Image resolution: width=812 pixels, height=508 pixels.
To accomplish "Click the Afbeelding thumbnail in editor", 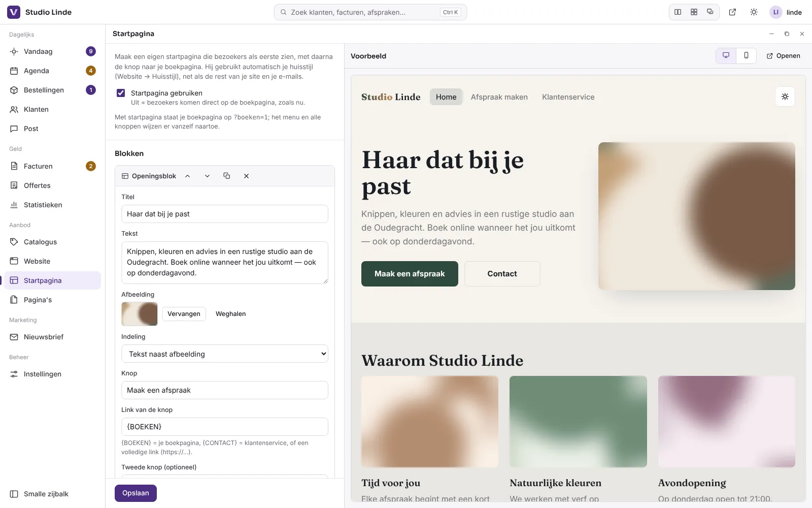I will 140,314.
